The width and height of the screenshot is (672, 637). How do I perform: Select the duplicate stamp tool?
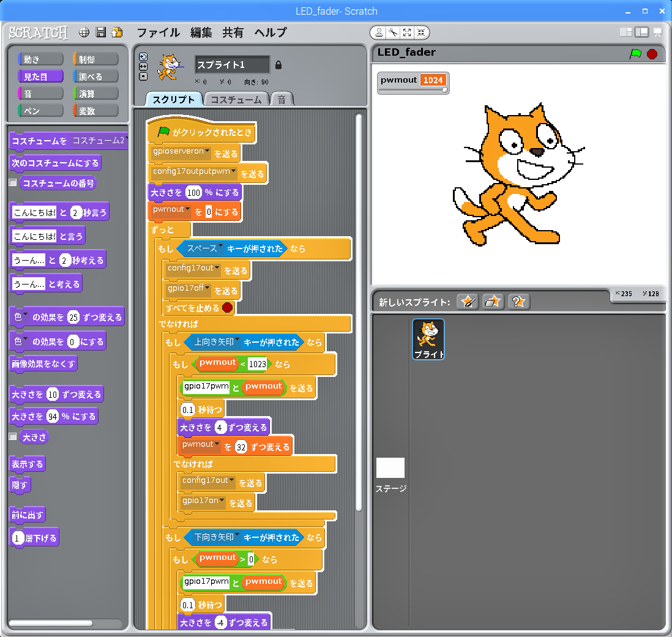(x=379, y=32)
